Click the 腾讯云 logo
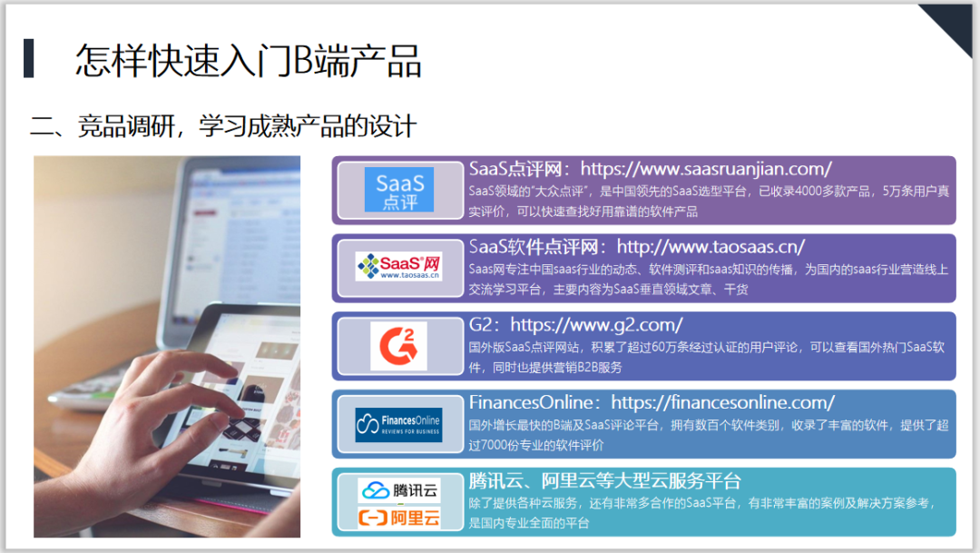This screenshot has height=553, width=980. coord(399,490)
